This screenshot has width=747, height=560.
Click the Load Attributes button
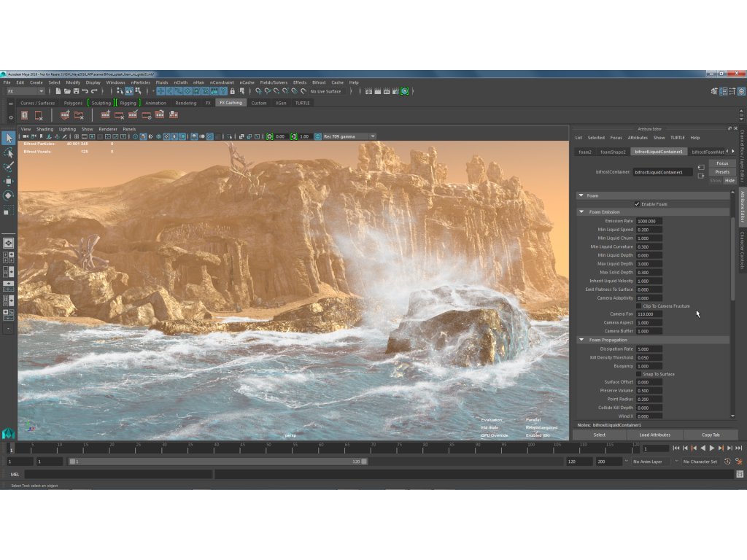tap(654, 435)
